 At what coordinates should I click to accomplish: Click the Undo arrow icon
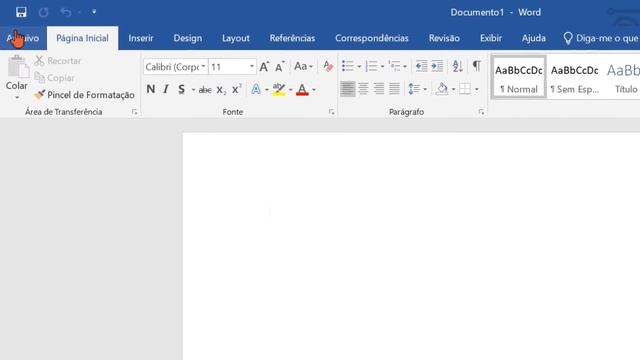pos(65,12)
